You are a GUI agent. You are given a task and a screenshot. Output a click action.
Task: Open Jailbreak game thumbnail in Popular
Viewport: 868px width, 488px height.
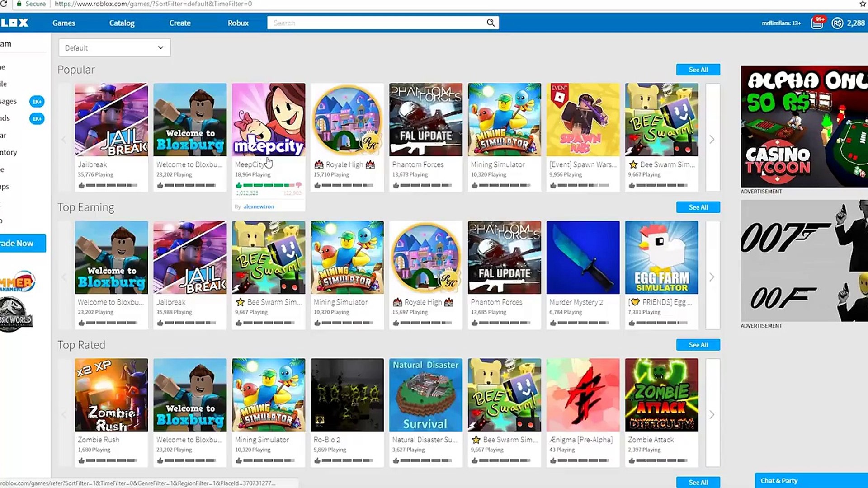[111, 120]
